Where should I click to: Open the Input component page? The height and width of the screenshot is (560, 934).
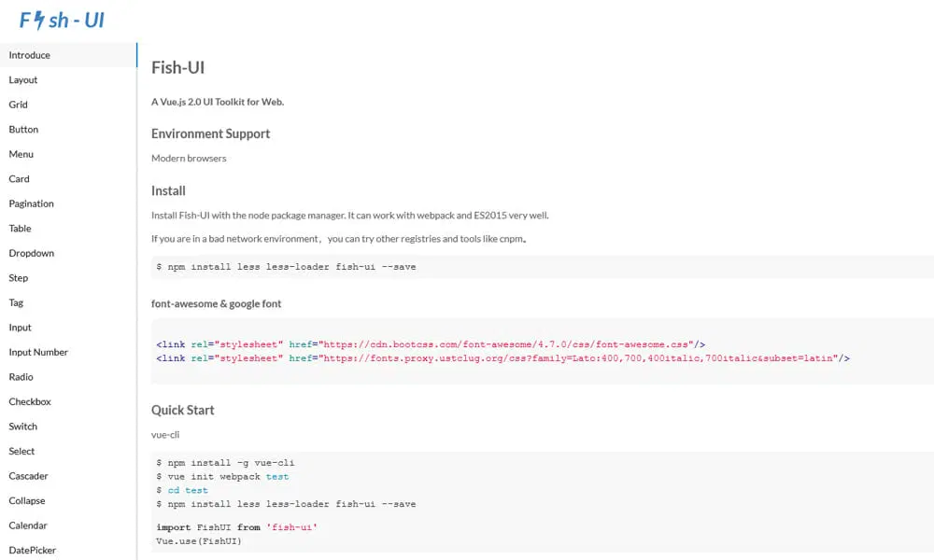68,328
